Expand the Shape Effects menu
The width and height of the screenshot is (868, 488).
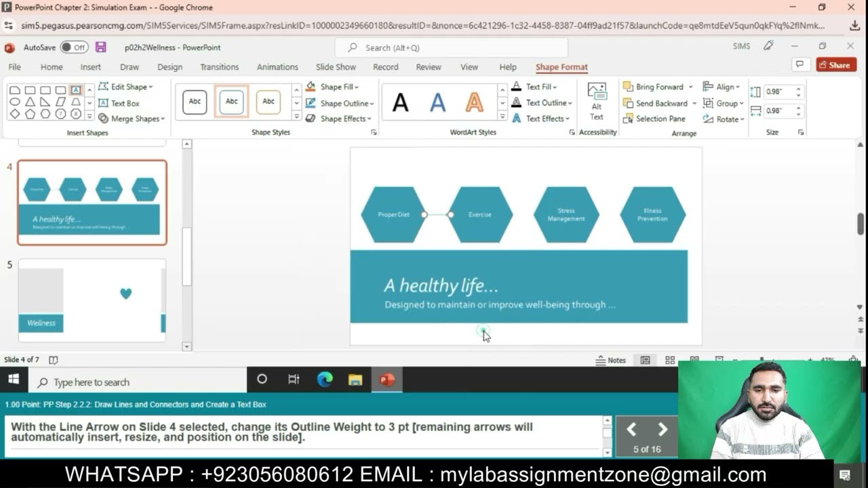[x=338, y=119]
